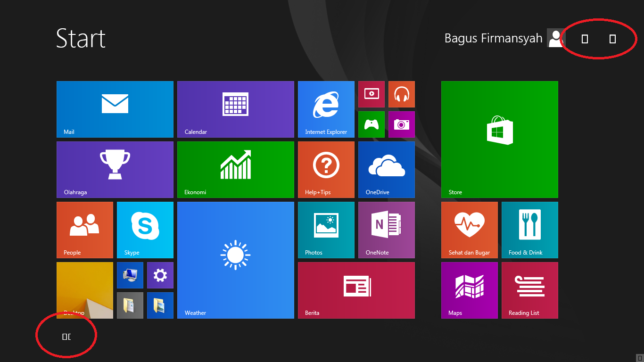Click the Bagus Firmansyah account name
The height and width of the screenshot is (362, 644).
[x=493, y=38]
